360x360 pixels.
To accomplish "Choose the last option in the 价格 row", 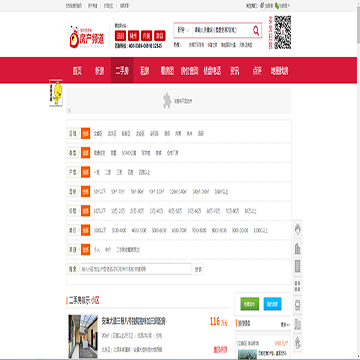I will (251, 211).
